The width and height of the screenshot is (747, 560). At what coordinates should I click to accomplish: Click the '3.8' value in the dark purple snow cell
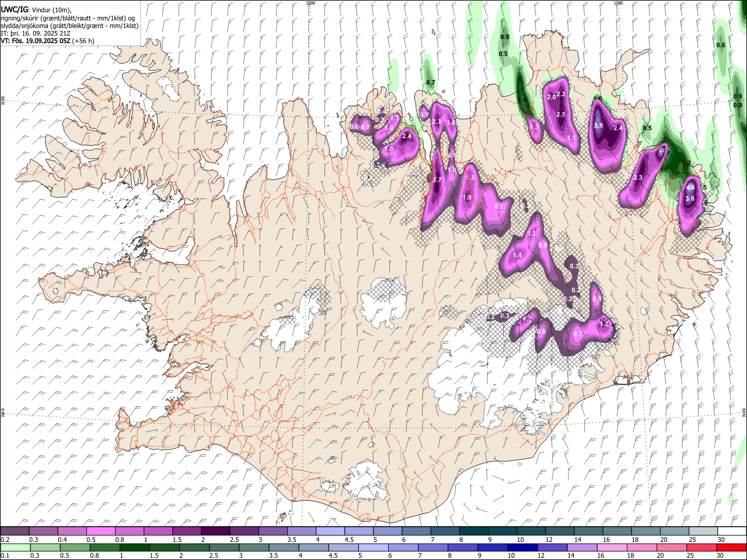(598, 125)
